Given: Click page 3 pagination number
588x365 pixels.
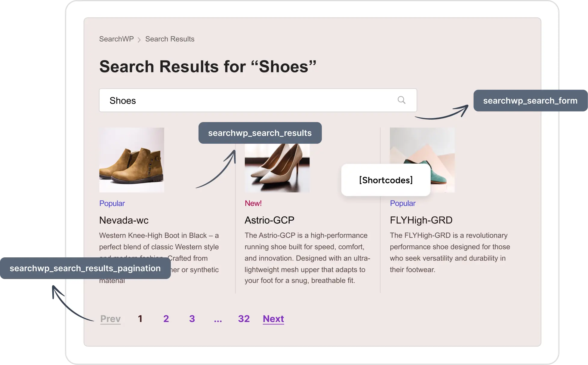Looking at the screenshot, I should (x=192, y=318).
